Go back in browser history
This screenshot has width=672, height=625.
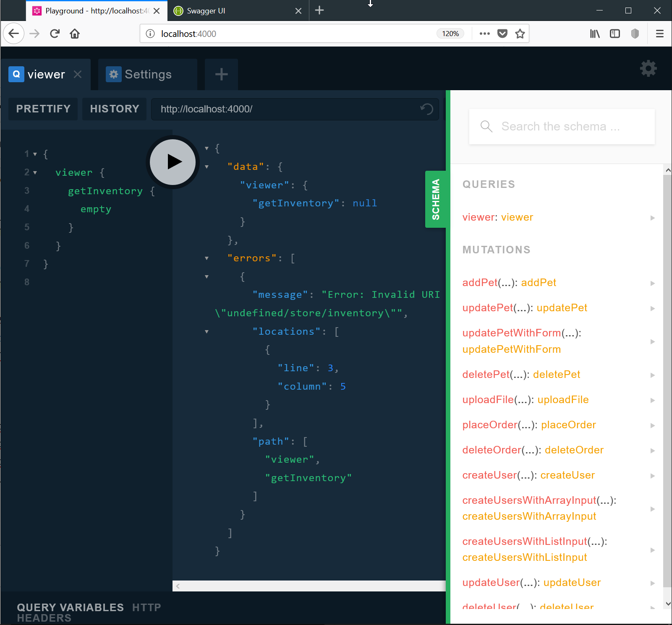click(14, 34)
